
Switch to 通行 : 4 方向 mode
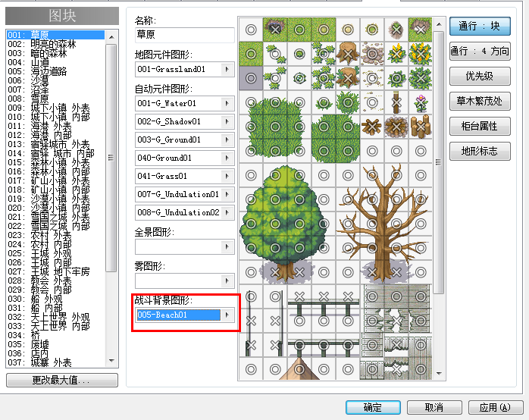(480, 52)
